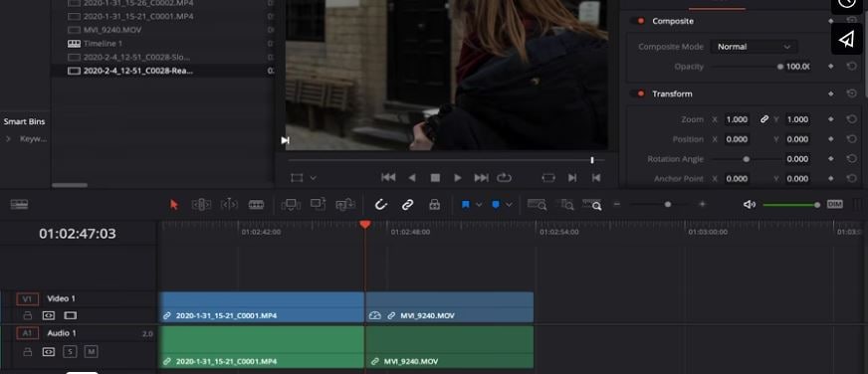
Task: Edit the Zoom X value field
Action: coord(737,119)
